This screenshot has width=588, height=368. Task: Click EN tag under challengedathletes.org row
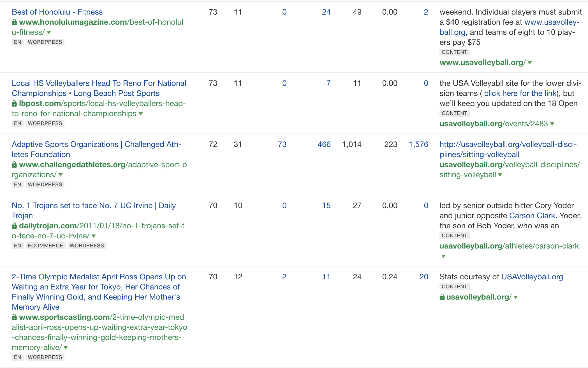pos(17,185)
